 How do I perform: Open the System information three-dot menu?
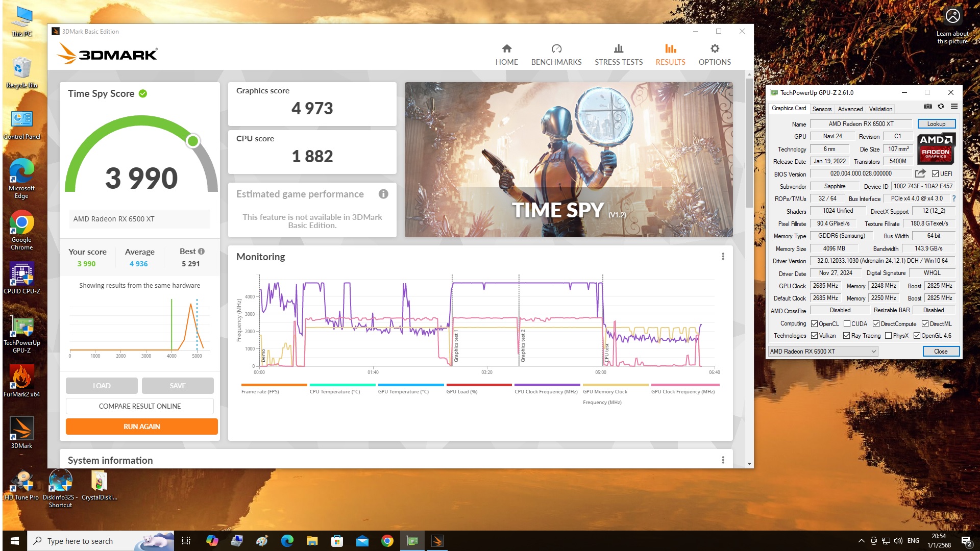(723, 460)
